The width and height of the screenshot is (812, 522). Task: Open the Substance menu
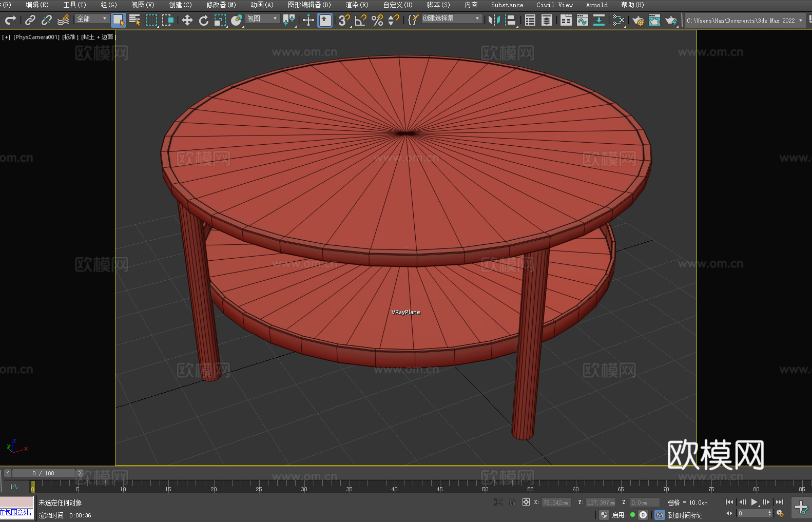(507, 5)
